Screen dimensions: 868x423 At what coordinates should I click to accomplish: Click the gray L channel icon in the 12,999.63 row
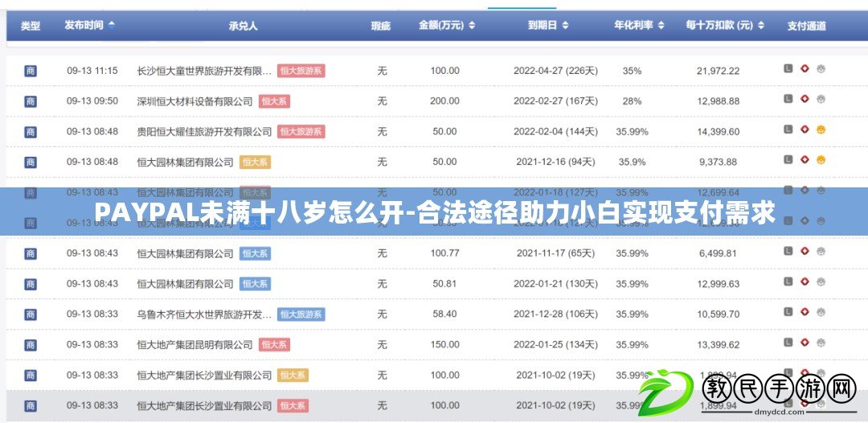click(x=788, y=281)
